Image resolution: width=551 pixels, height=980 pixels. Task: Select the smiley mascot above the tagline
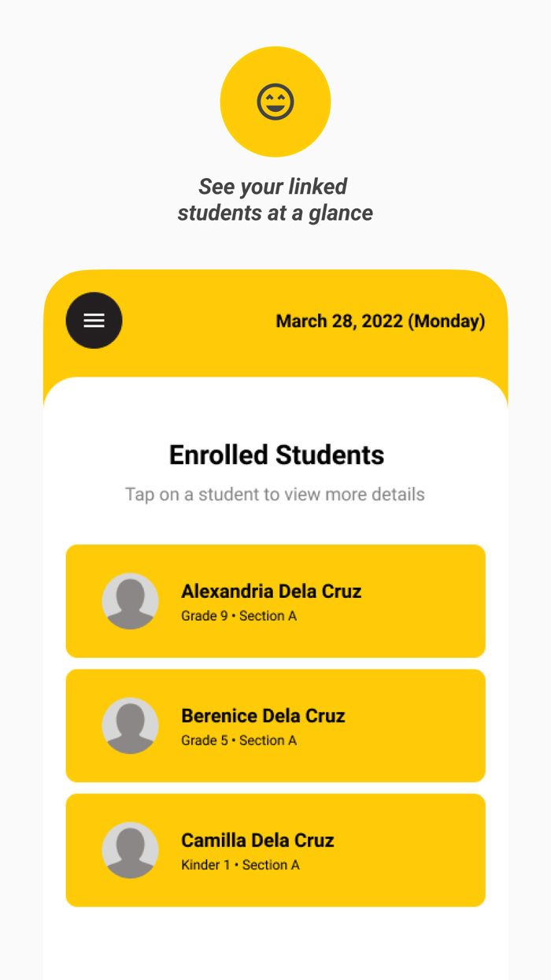[275, 102]
